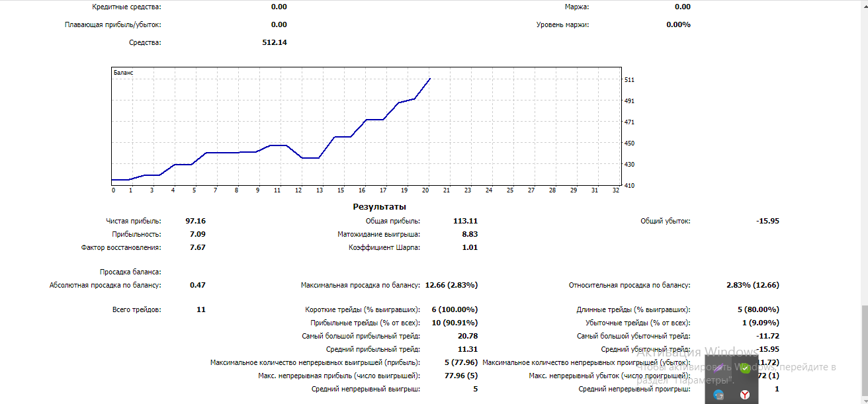
Task: Click the vertical scrollbar thumb
Action: click(864, 350)
